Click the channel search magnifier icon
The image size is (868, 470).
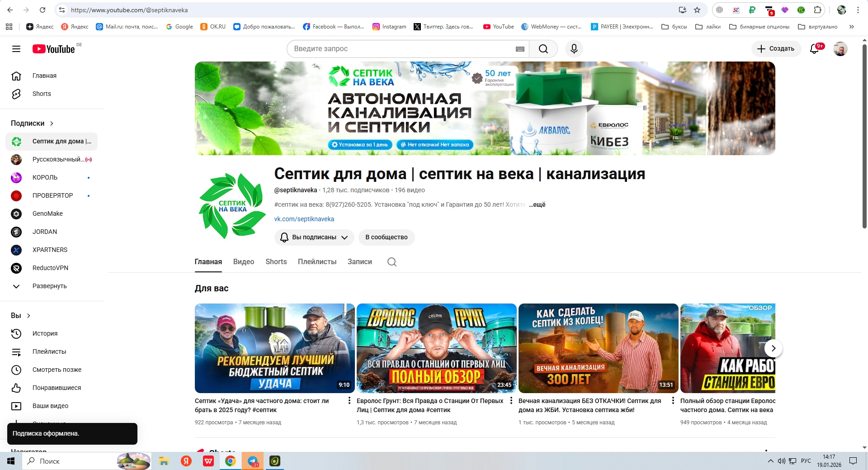click(392, 262)
